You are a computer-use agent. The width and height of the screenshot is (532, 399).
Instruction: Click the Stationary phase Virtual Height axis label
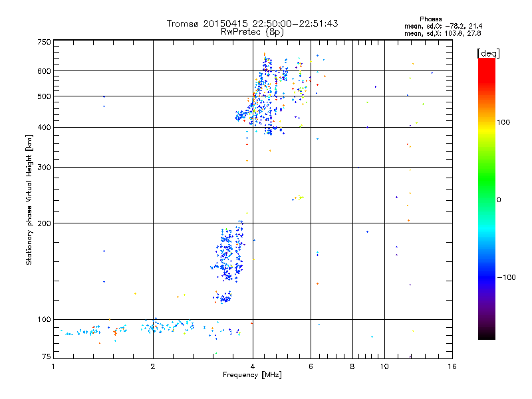(x=29, y=199)
